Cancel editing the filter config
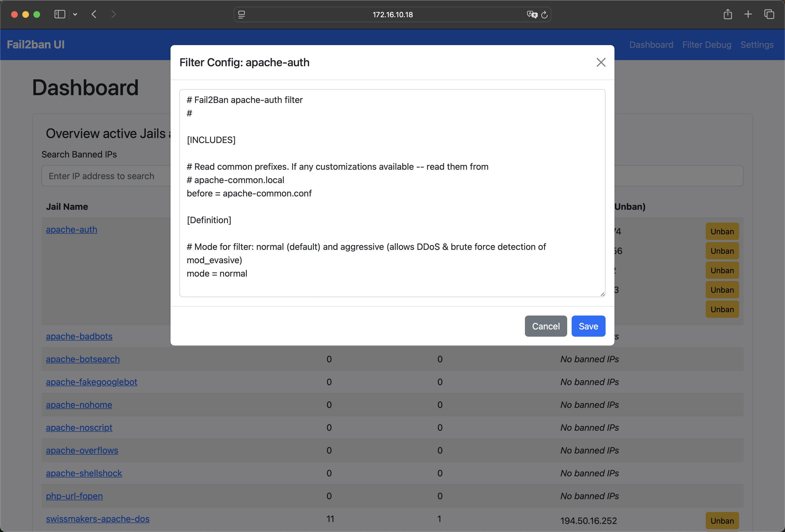 point(545,326)
